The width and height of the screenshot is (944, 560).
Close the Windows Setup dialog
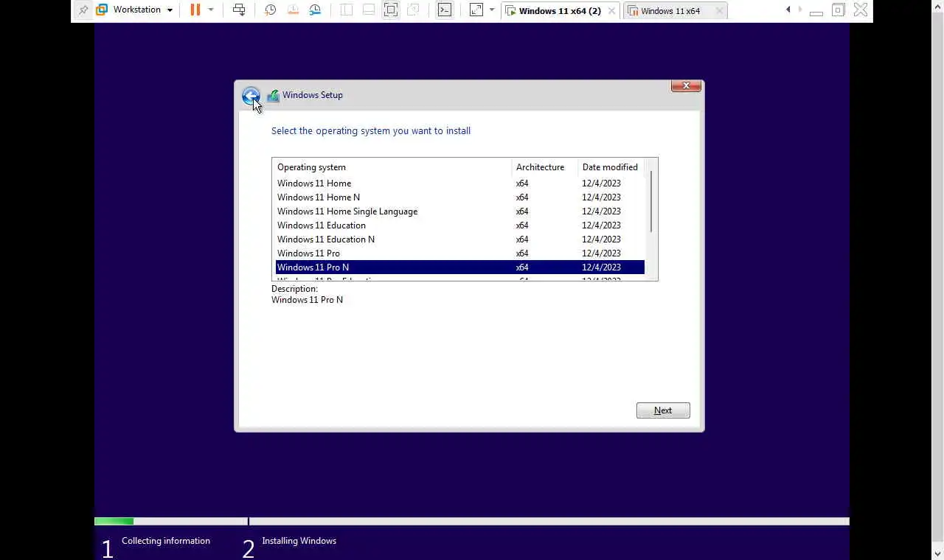click(x=686, y=86)
